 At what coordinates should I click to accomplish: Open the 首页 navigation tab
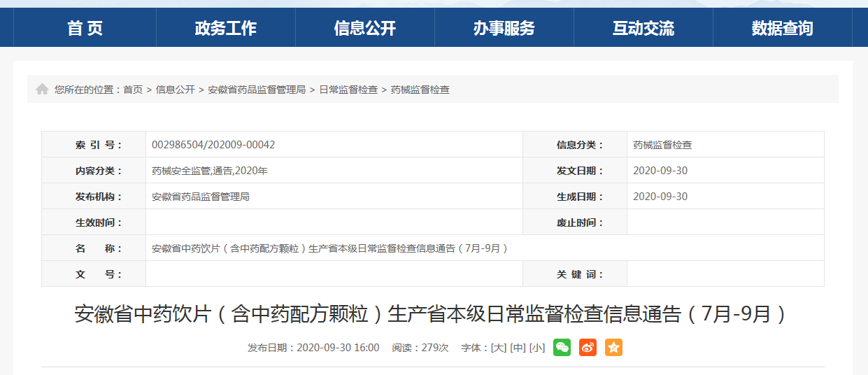point(85,28)
